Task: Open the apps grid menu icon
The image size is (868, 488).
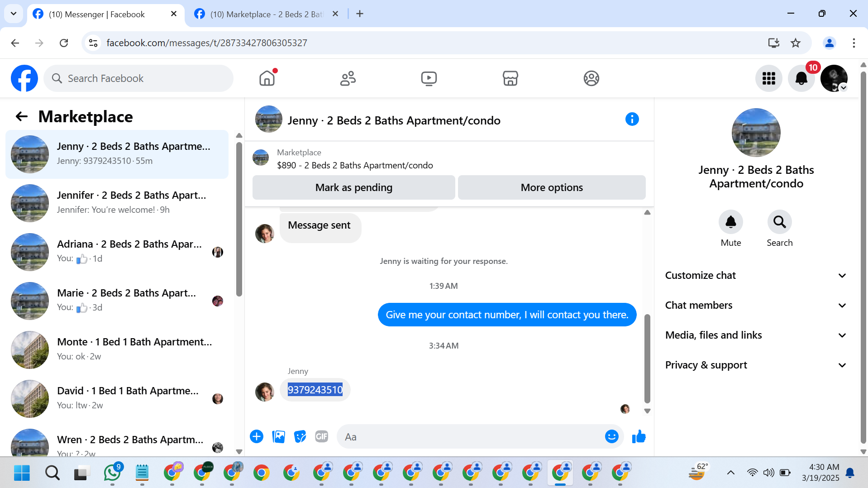Action: 768,78
